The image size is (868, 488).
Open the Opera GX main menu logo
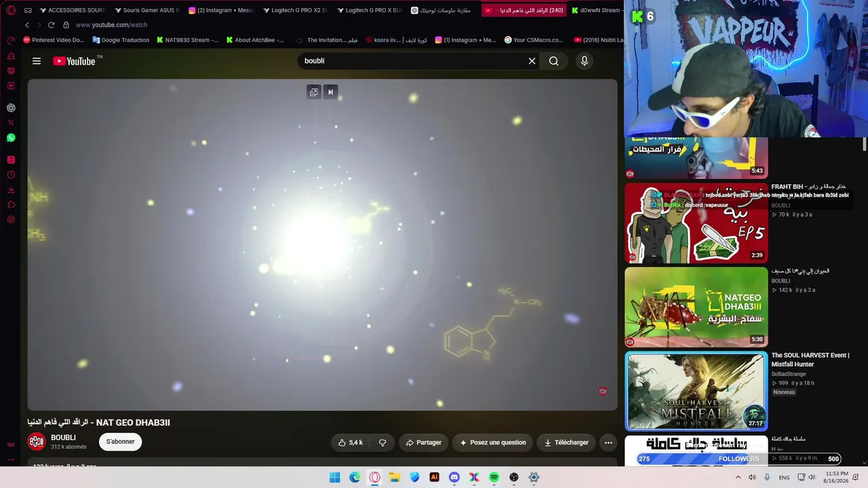(x=11, y=10)
